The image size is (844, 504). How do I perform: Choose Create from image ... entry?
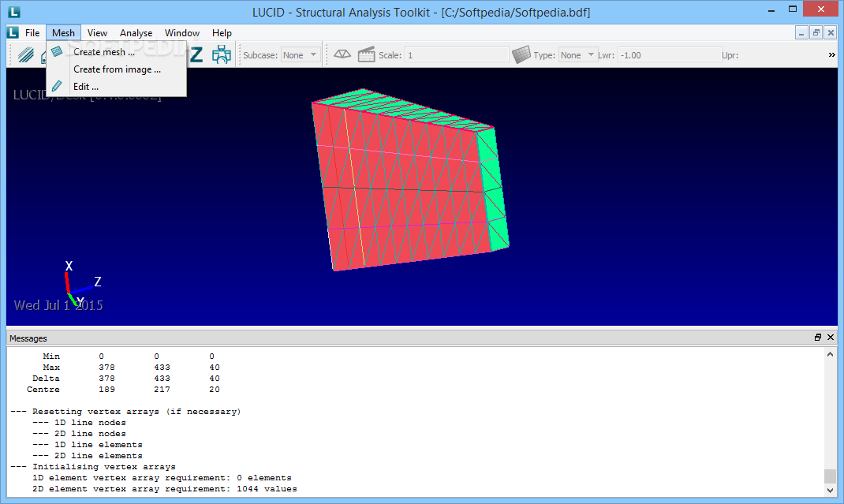tap(117, 69)
